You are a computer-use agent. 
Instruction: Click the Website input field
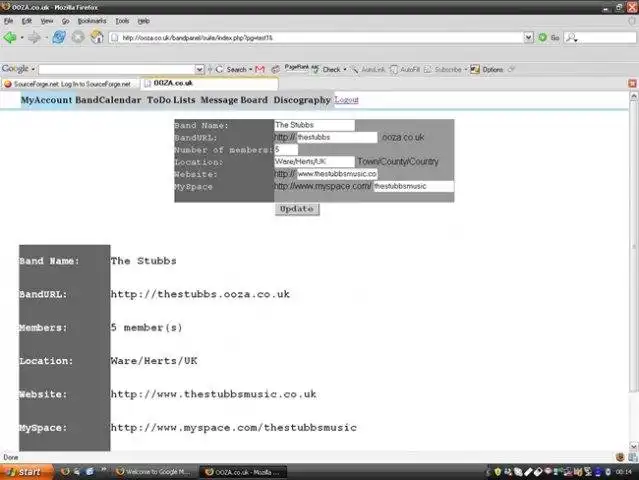(337, 174)
